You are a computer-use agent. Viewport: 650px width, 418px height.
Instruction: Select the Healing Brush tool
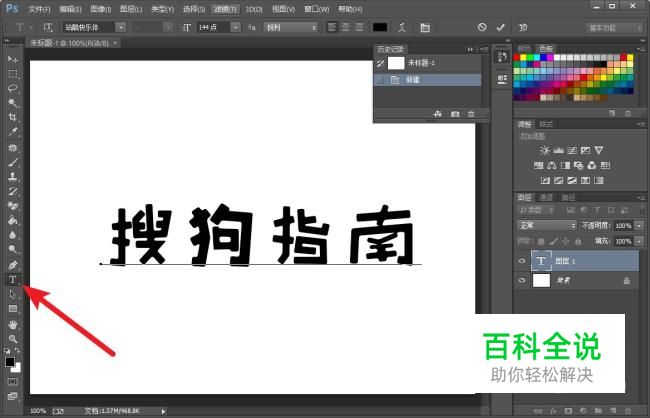point(12,148)
